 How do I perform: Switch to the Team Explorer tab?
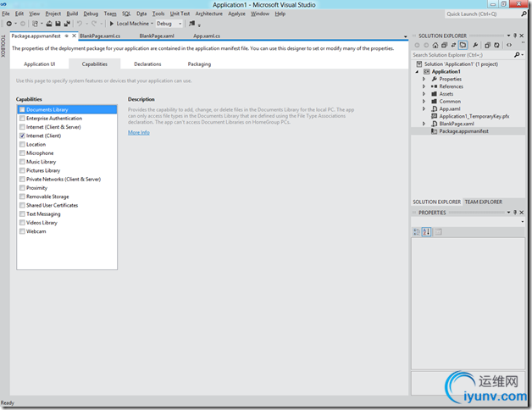click(483, 202)
